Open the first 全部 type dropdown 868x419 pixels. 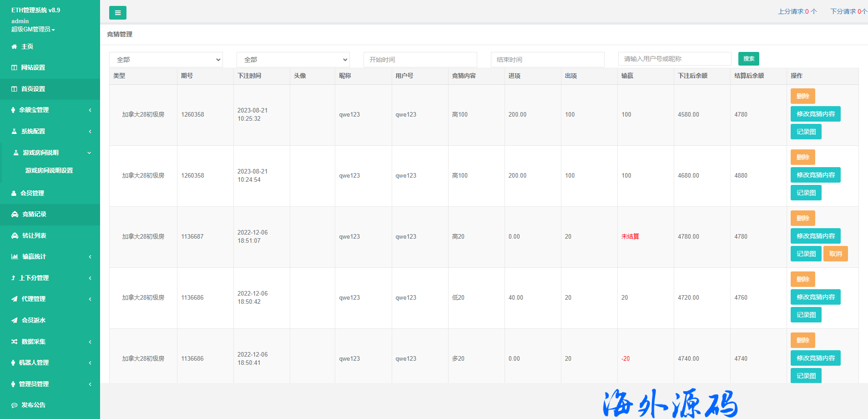[x=166, y=60]
